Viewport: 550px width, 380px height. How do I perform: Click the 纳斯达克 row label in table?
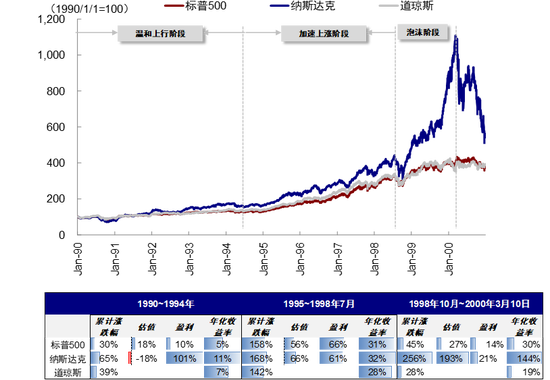(68, 359)
